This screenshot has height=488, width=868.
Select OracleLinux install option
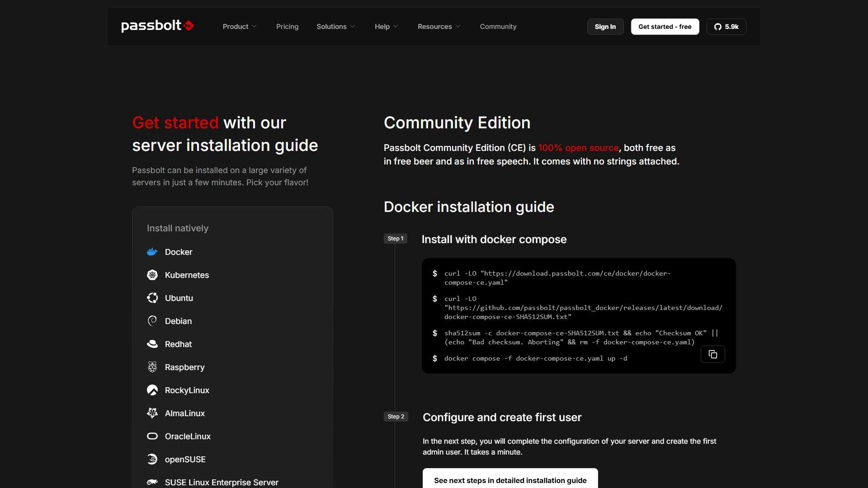click(x=188, y=436)
